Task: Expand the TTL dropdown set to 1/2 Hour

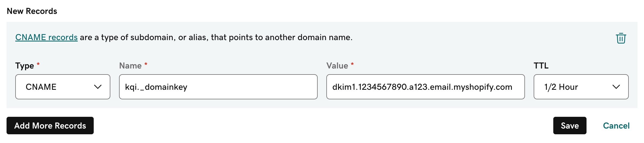Action: click(x=581, y=87)
